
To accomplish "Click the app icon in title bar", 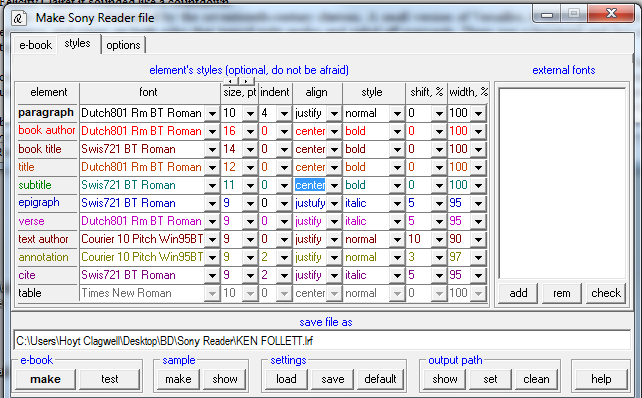I will [19, 18].
